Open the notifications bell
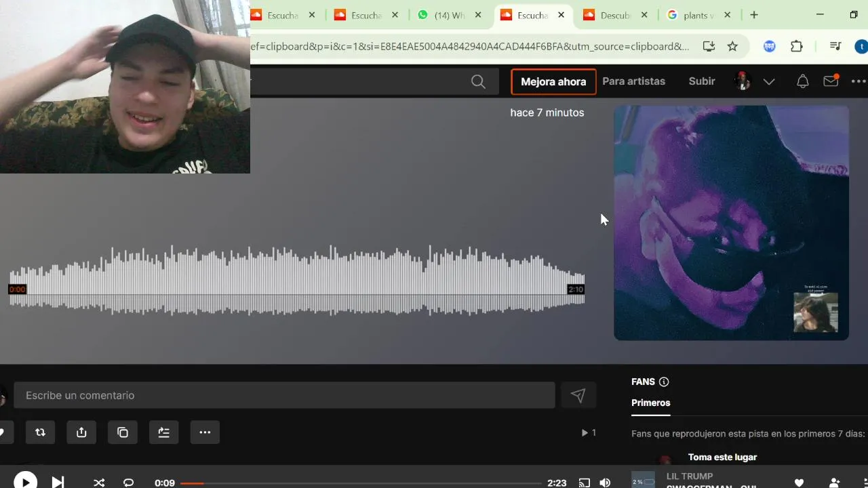This screenshot has width=868, height=488. [x=802, y=81]
